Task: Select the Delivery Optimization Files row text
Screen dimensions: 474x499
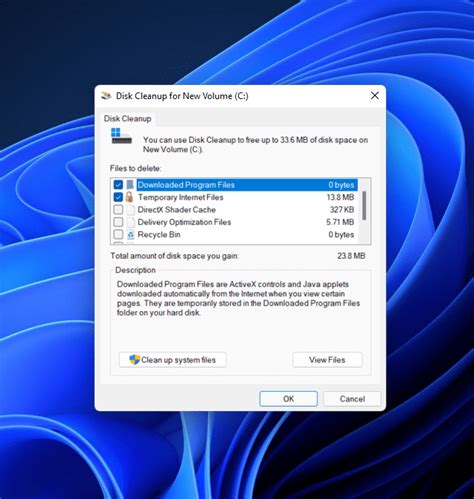Action: click(x=184, y=222)
